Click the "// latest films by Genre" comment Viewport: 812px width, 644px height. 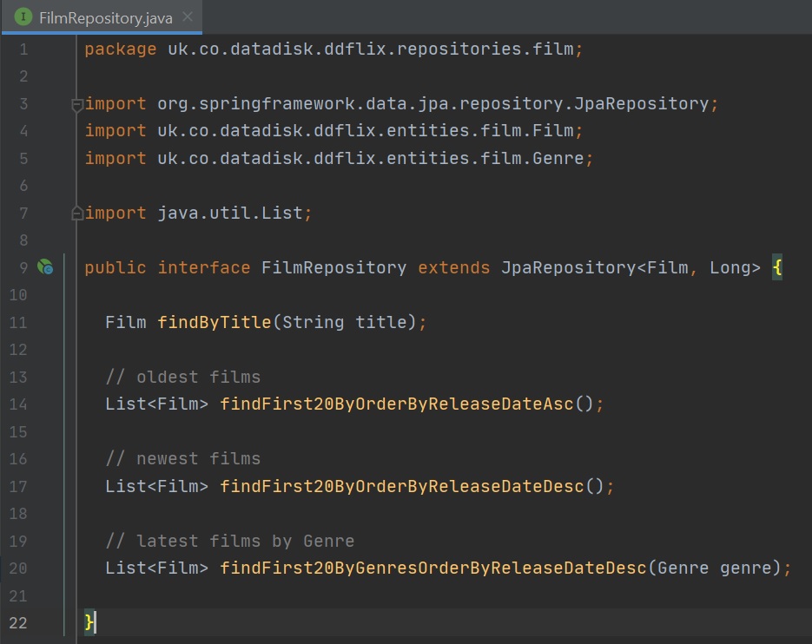click(229, 541)
